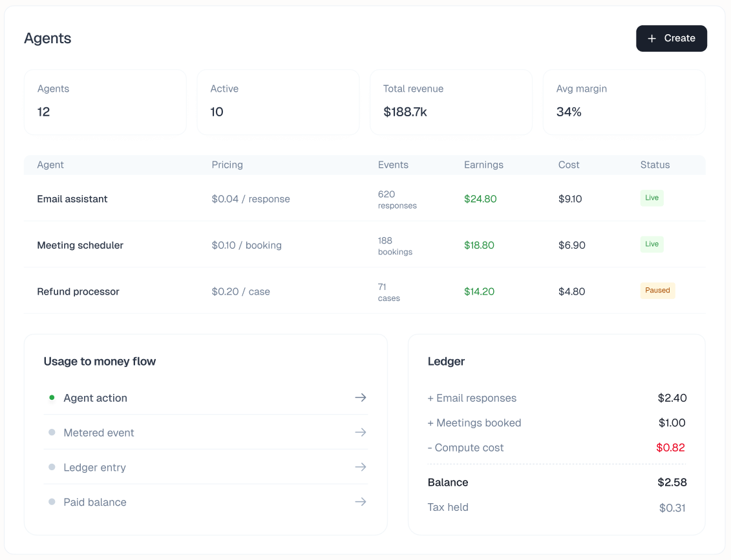Click the arrow next to Paid balance
731x560 pixels.
click(x=360, y=501)
